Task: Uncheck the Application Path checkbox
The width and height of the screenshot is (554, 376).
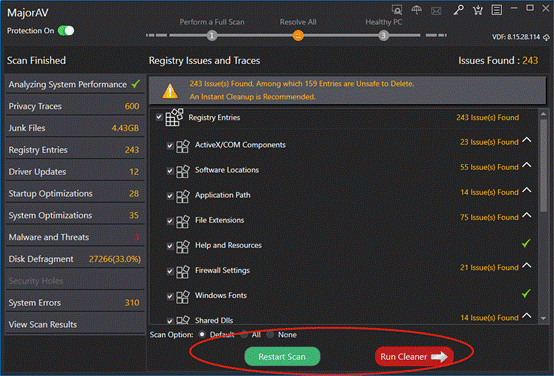Action: [170, 196]
